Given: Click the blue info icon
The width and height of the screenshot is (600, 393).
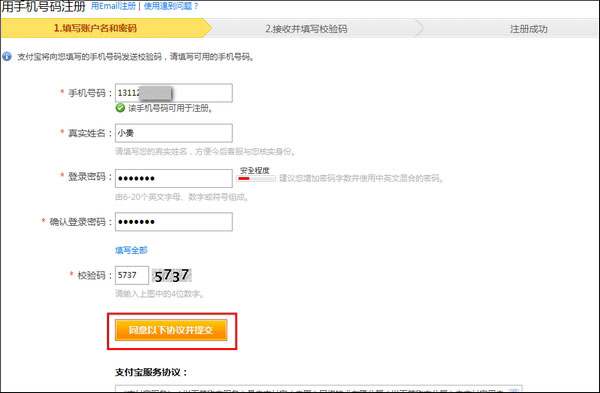Looking at the screenshot, I should [7, 57].
